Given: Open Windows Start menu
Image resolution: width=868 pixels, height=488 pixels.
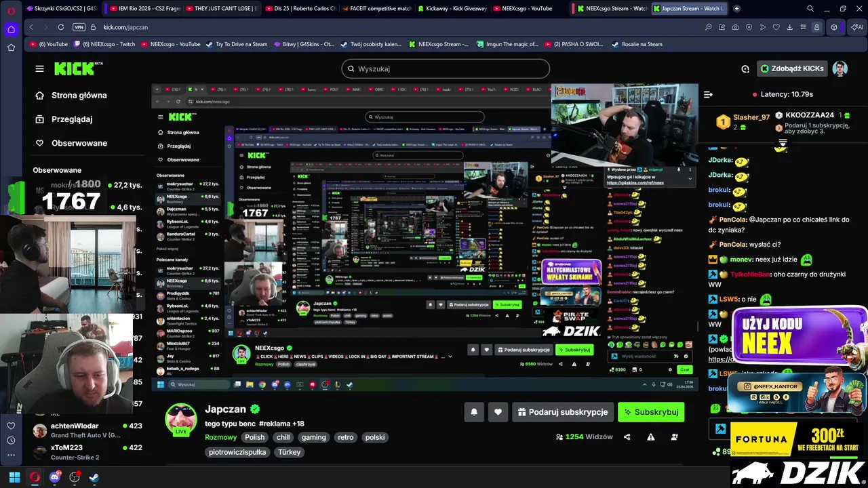Looking at the screenshot, I should click(x=14, y=477).
